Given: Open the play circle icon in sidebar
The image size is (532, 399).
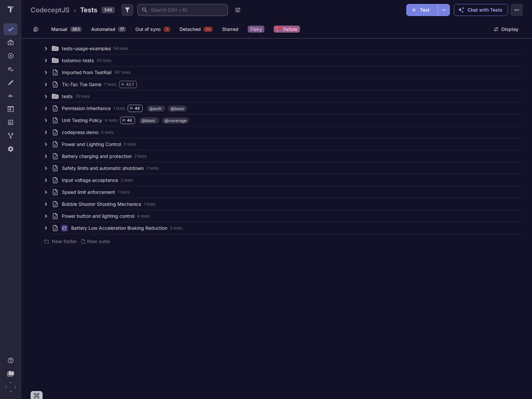Looking at the screenshot, I should (11, 56).
